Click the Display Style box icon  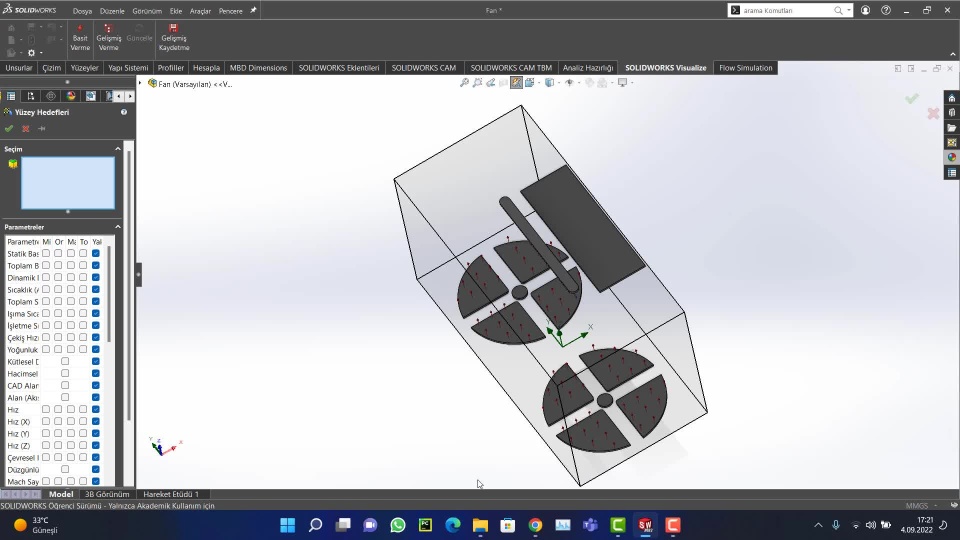click(x=549, y=83)
